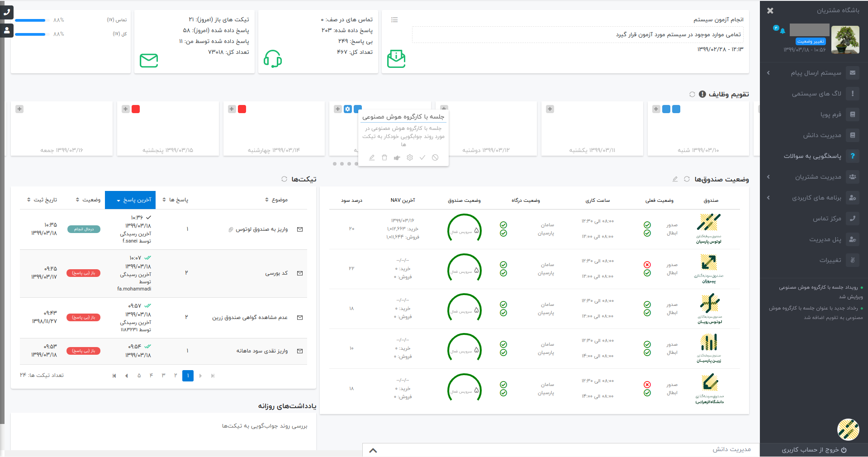Click the red X status in the پیروزان fund row
Screen dimensions: 868x457
click(x=647, y=265)
